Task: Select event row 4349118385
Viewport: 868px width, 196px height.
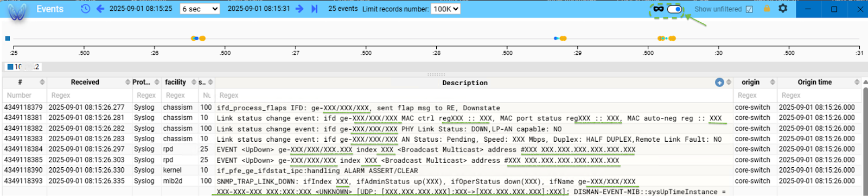Action: 432,160
